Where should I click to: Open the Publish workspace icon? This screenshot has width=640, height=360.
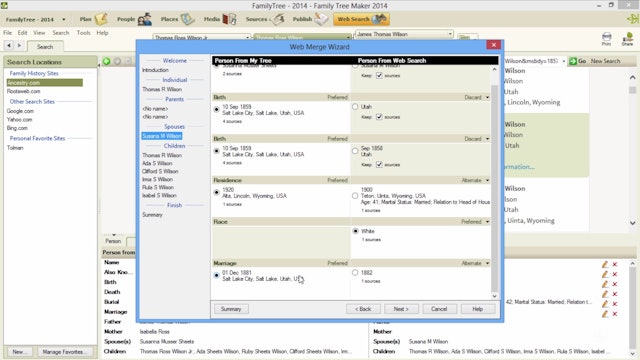pyautogui.click(x=321, y=19)
